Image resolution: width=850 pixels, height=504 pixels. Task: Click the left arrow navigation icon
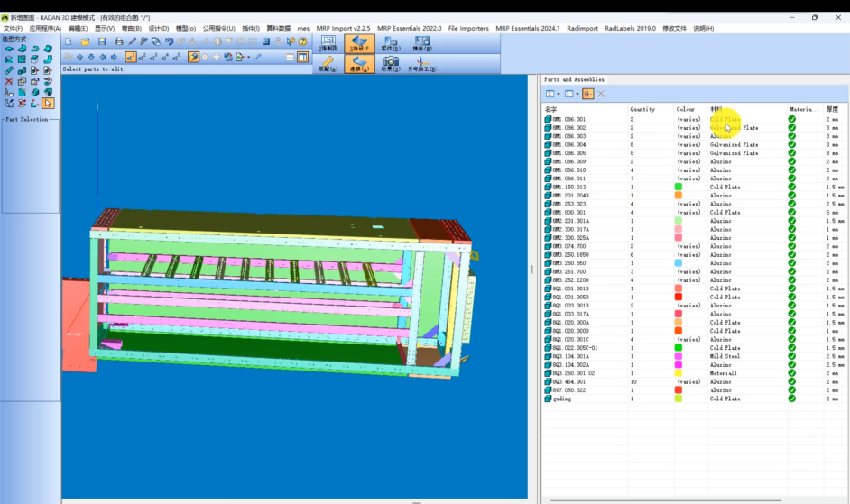click(x=103, y=57)
